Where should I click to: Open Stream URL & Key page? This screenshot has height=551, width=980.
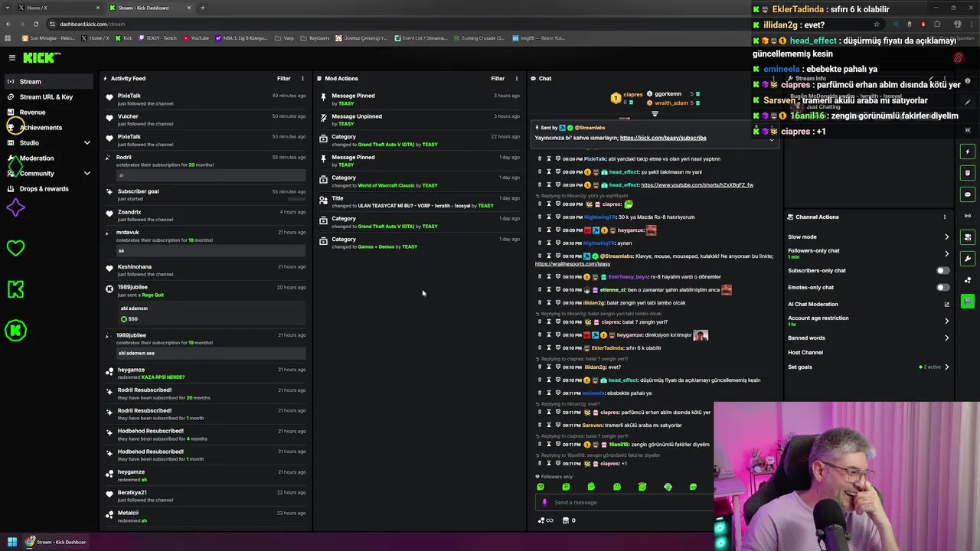(46, 96)
